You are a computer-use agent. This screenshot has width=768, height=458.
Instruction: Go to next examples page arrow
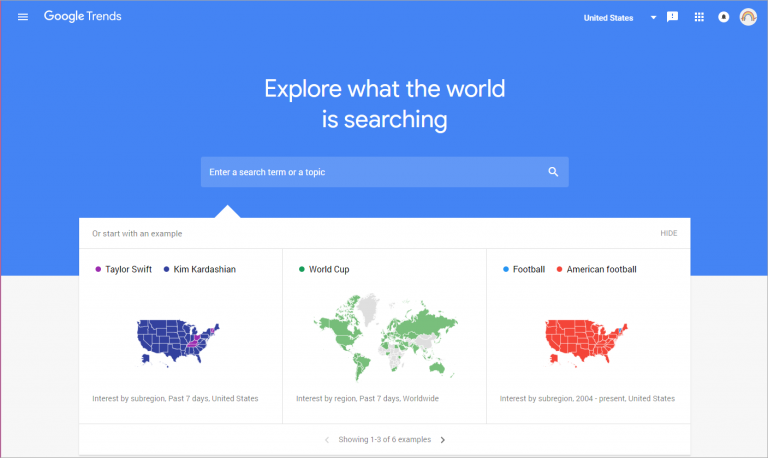443,439
